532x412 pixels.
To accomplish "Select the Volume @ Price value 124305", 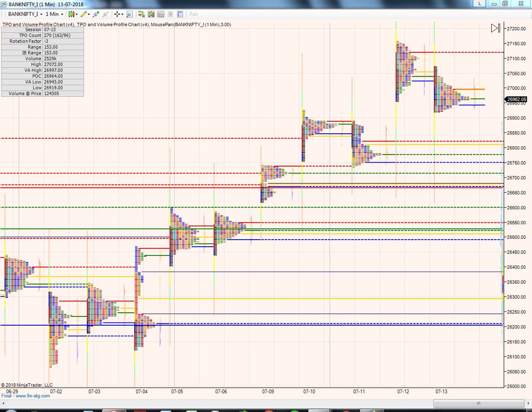I will coord(63,93).
